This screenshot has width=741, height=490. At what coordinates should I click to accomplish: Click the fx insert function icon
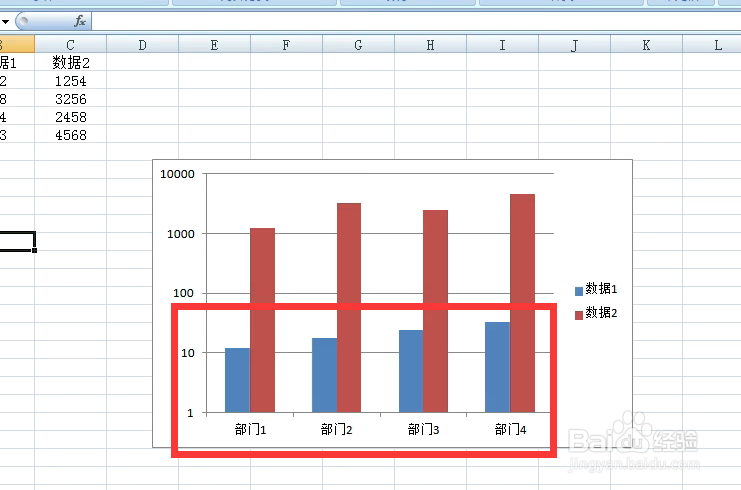coord(80,21)
